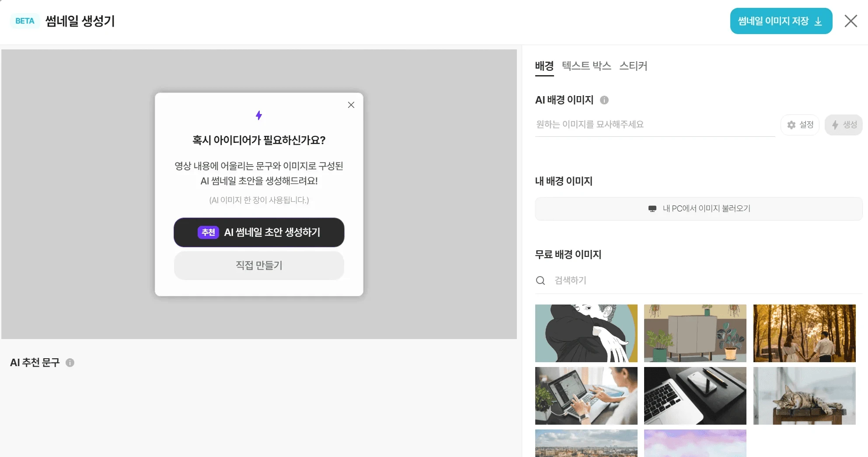Viewport: 868px width, 457px height.
Task: Open AI image 설정 settings
Action: pyautogui.click(x=800, y=125)
